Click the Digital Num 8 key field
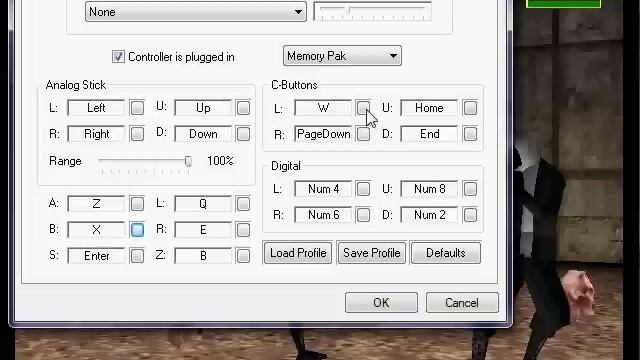The height and width of the screenshot is (360, 640). 429,189
